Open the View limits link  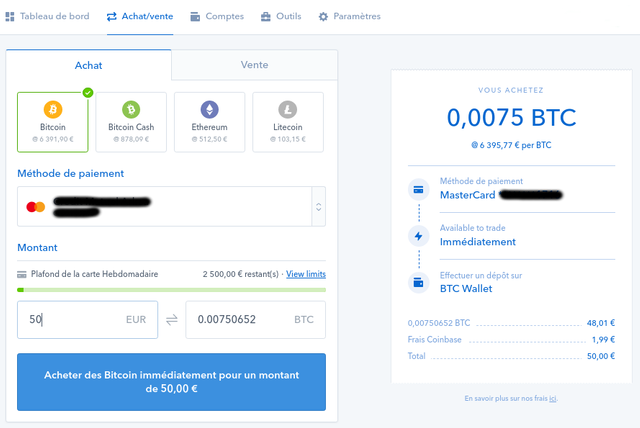(306, 274)
